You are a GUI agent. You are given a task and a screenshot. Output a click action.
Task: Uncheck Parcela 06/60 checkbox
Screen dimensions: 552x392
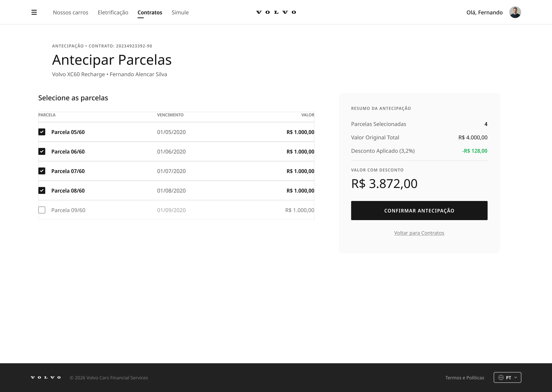pos(42,152)
